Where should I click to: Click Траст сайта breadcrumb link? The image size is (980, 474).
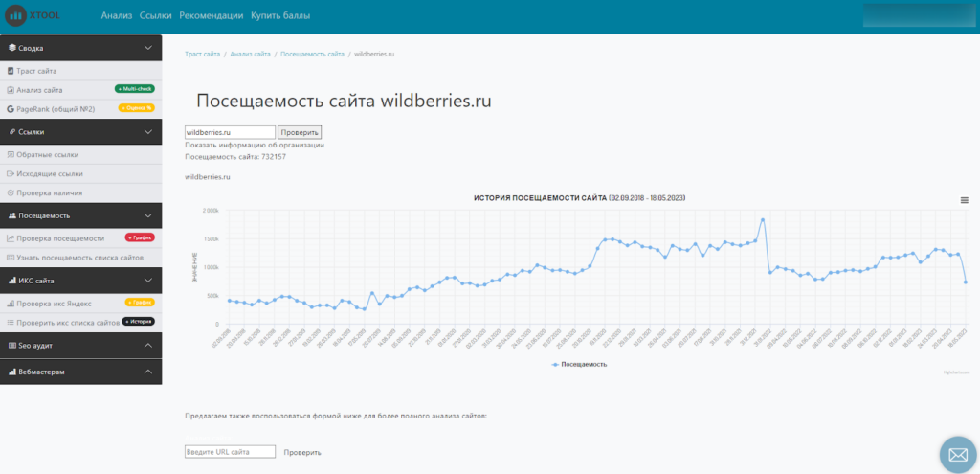[203, 55]
